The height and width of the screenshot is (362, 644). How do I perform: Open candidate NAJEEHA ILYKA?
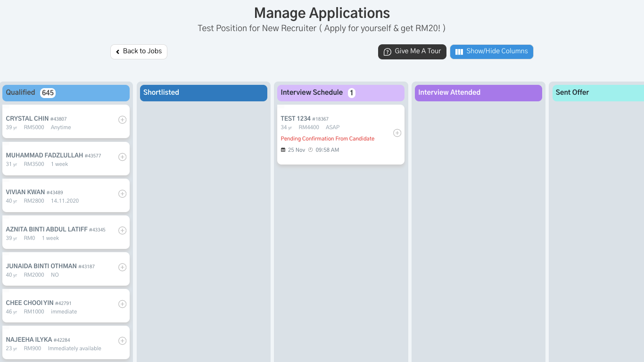[29, 340]
